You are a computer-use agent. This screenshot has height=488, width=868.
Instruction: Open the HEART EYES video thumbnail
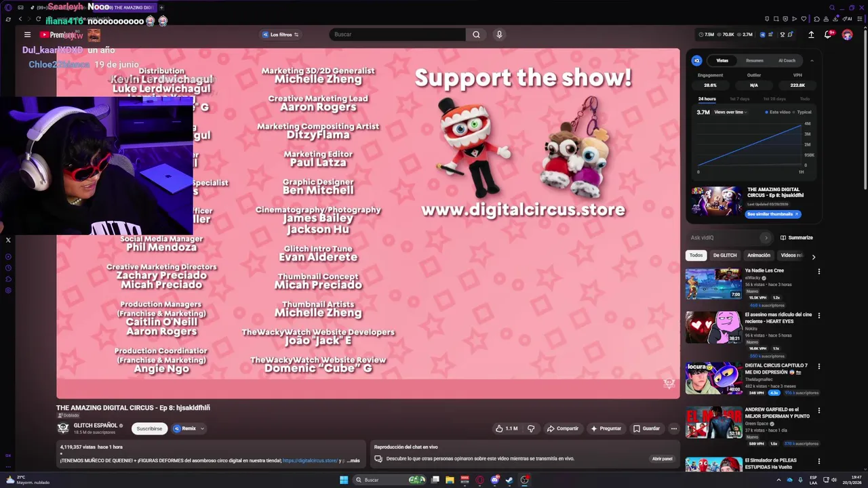tap(713, 327)
